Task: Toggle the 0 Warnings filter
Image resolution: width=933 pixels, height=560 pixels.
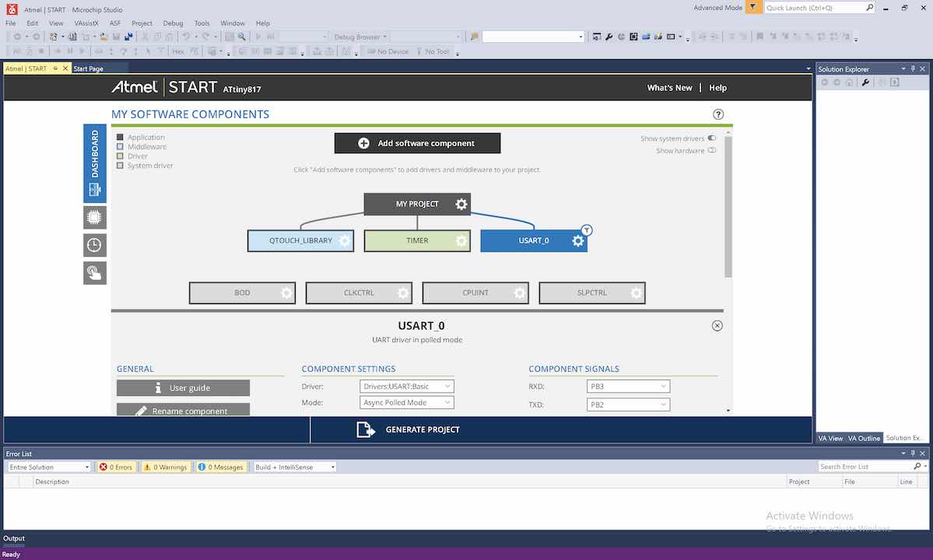Action: pyautogui.click(x=165, y=467)
